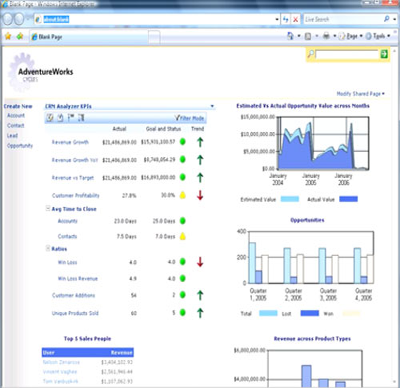
Task: Click the 27.8% Customer Profitability actual value
Action: point(129,195)
